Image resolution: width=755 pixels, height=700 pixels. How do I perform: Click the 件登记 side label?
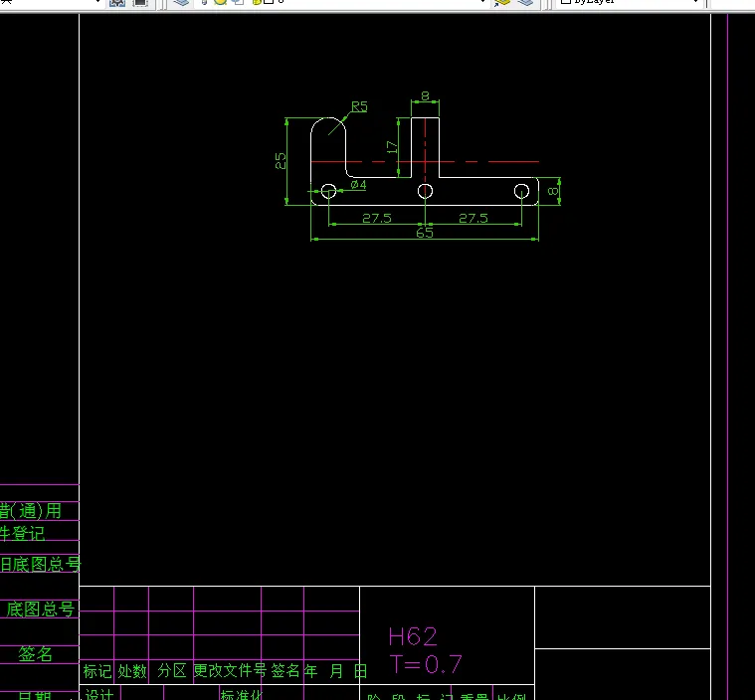[x=22, y=533]
